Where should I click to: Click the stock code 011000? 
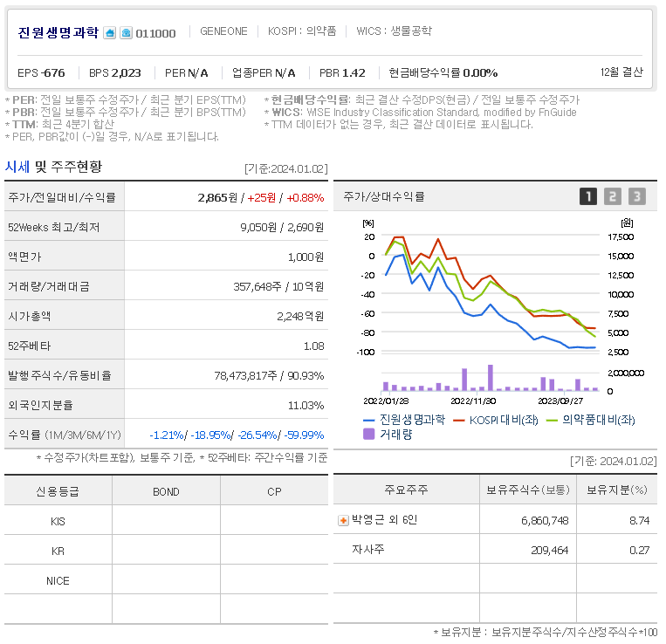click(x=155, y=33)
